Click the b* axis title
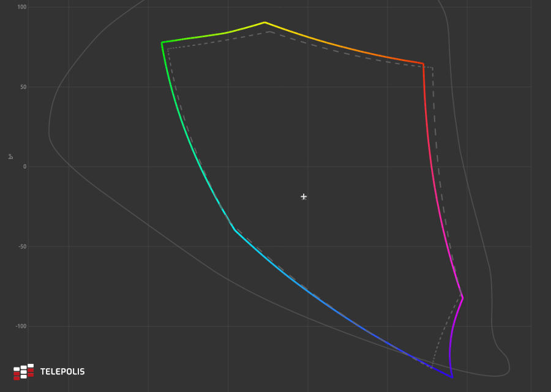The image size is (551, 392). point(11,157)
